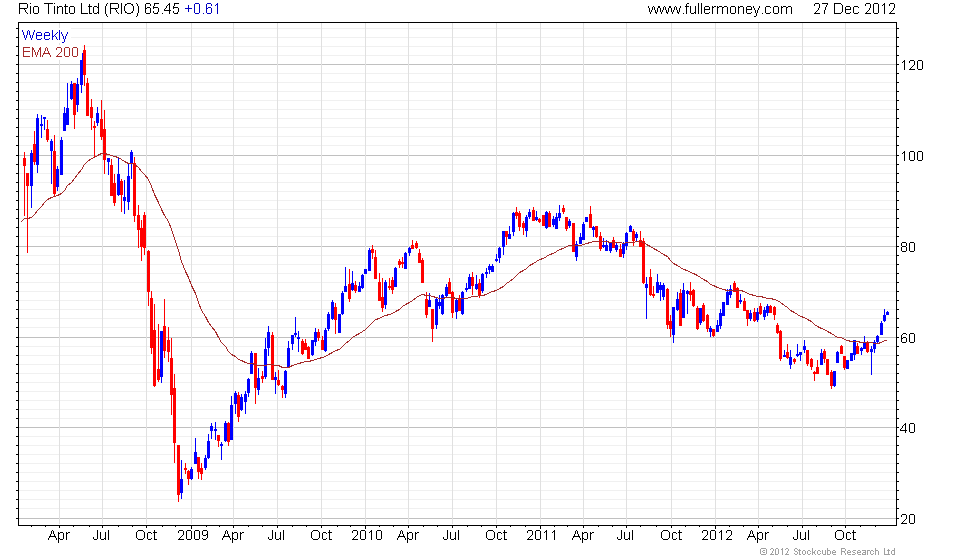This screenshot has height=560, width=980.
Task: Click the 40 price axis label
Action: (908, 429)
